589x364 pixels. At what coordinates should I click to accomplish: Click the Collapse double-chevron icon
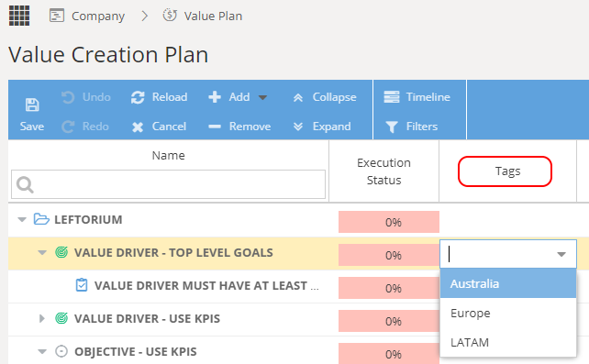point(298,97)
